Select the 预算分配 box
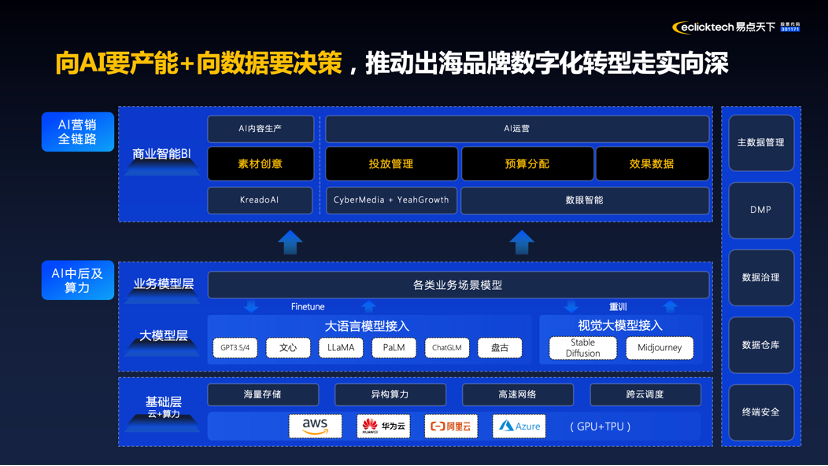This screenshot has width=828, height=466. click(x=526, y=164)
